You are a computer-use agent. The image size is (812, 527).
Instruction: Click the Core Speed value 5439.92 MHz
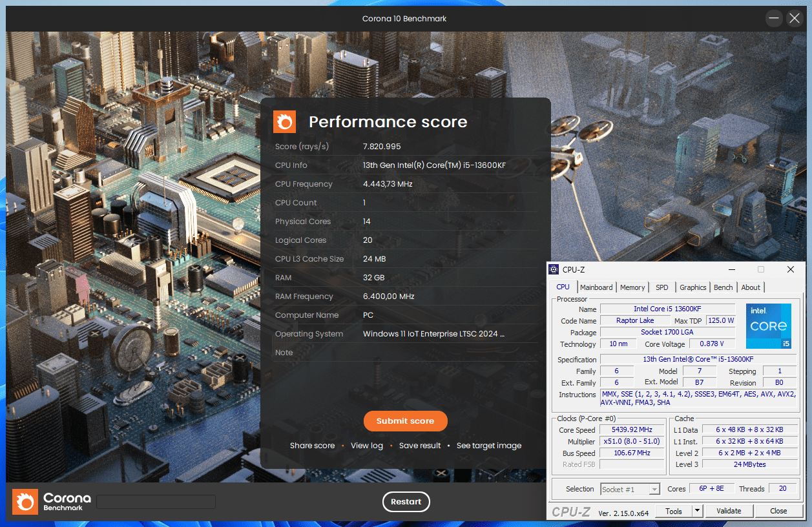[x=632, y=429]
